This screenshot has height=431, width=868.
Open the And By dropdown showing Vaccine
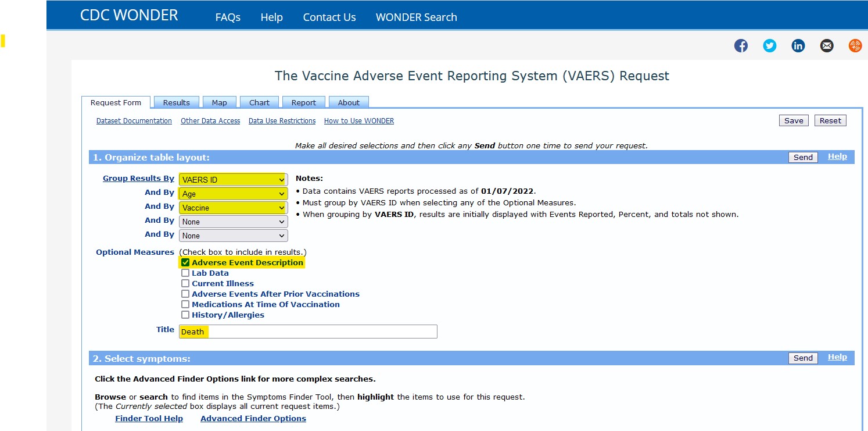click(233, 208)
